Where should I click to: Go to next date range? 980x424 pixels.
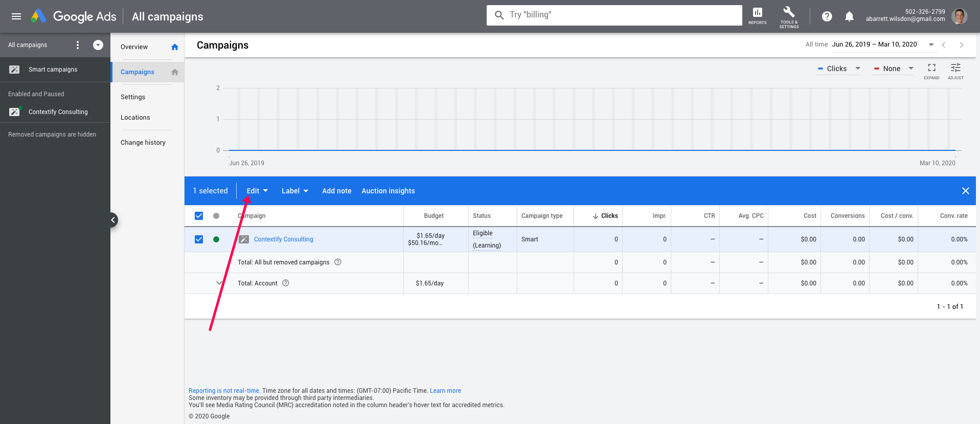[962, 45]
